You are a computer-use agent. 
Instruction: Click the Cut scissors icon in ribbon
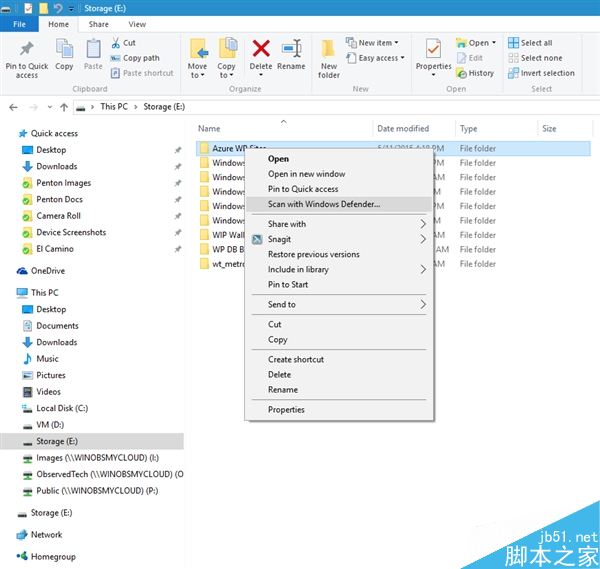pos(116,43)
